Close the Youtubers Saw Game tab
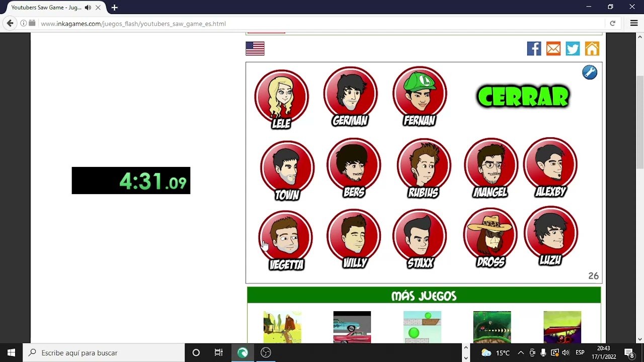Image resolution: width=644 pixels, height=362 pixels. pos(98,8)
